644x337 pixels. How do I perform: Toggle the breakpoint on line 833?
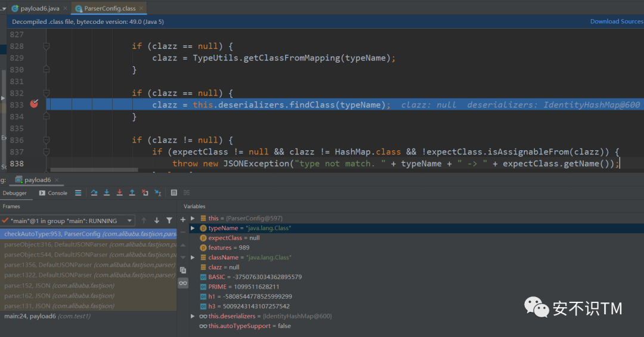[x=35, y=104]
